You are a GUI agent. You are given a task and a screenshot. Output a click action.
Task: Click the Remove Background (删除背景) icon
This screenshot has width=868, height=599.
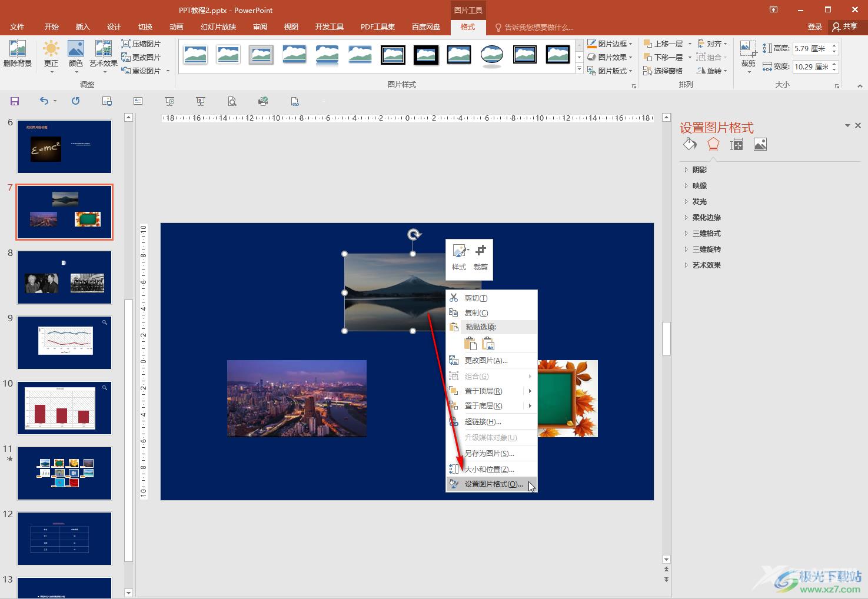[18, 54]
